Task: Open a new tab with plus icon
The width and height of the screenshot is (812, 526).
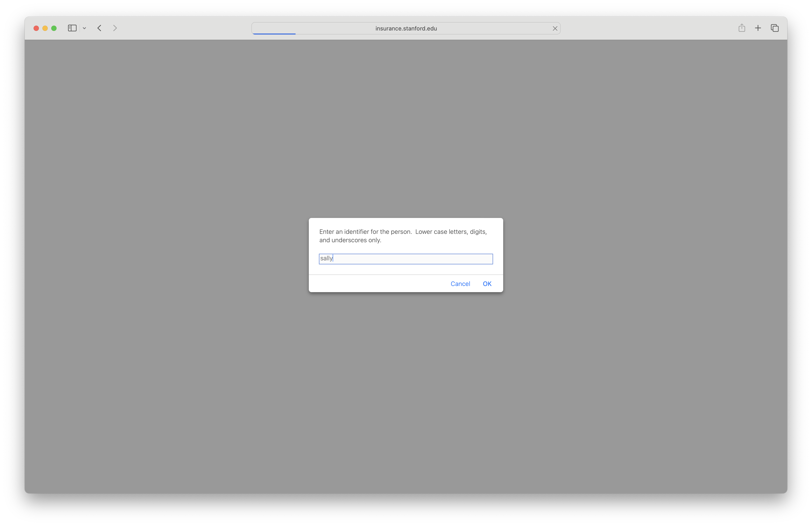Action: tap(758, 28)
